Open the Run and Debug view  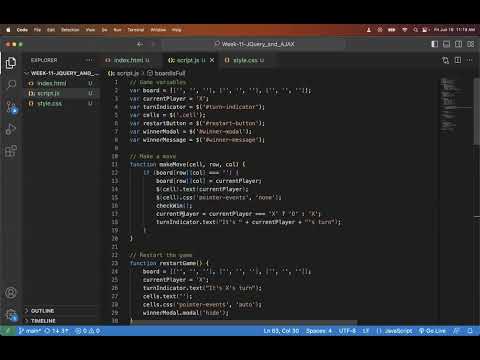point(11,129)
